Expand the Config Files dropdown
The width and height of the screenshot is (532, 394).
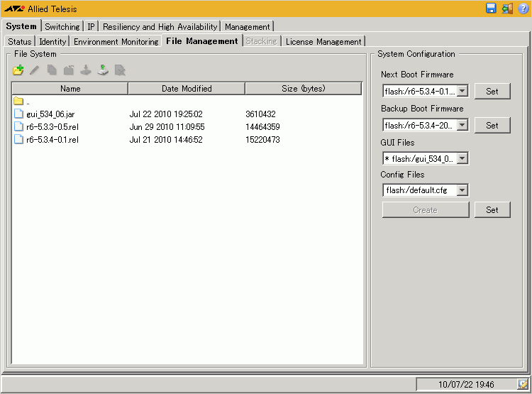coord(462,190)
